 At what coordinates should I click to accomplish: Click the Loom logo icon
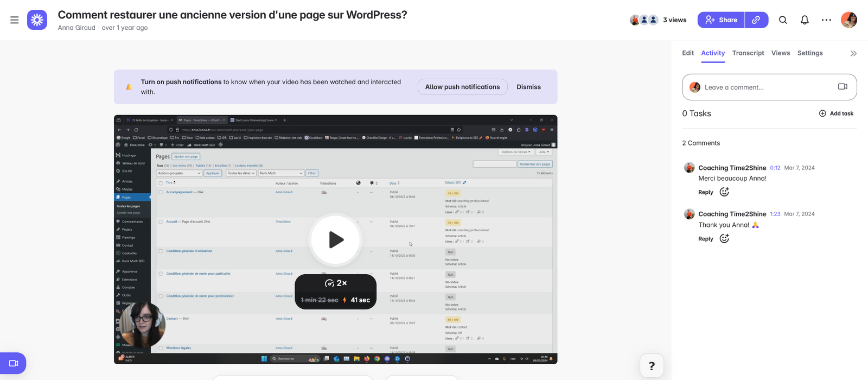click(x=37, y=20)
